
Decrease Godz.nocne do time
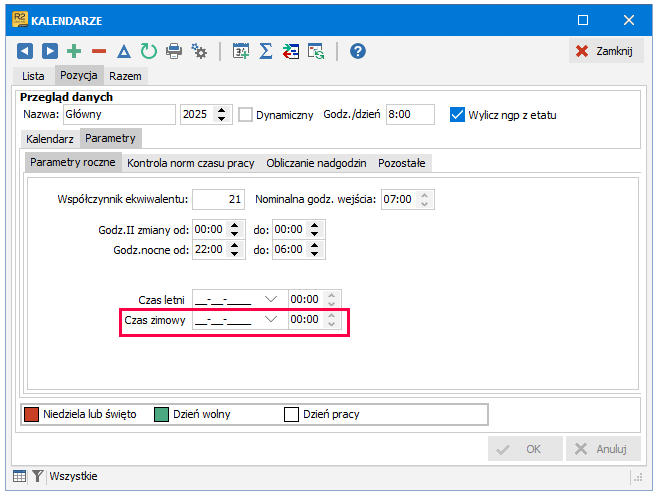point(314,254)
